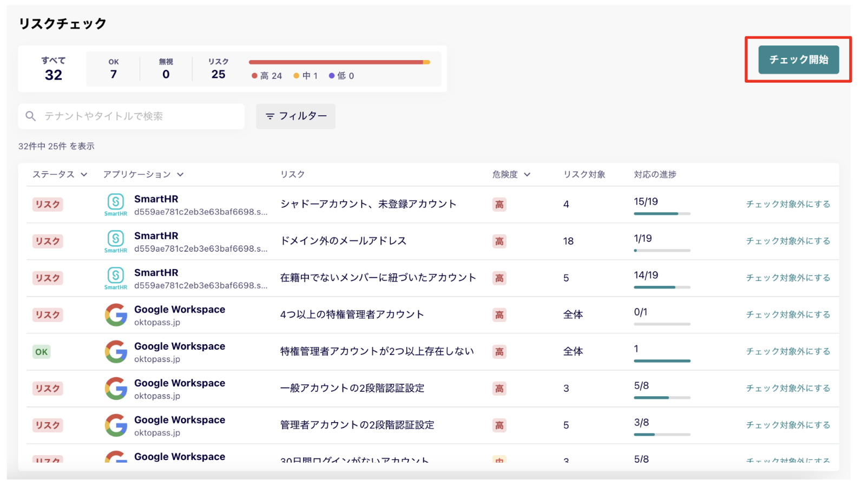
Task: Click リスク badge in 一般アカウントの2段階認証設定 row
Action: click(x=48, y=389)
